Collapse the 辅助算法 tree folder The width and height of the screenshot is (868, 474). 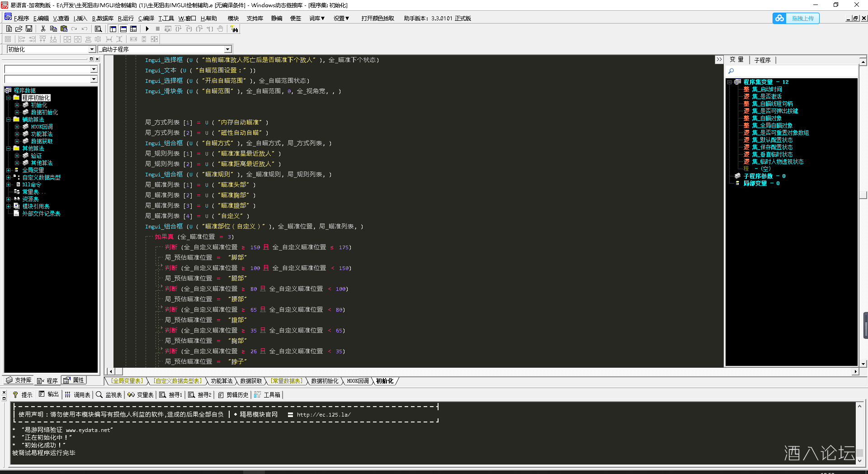pos(8,119)
